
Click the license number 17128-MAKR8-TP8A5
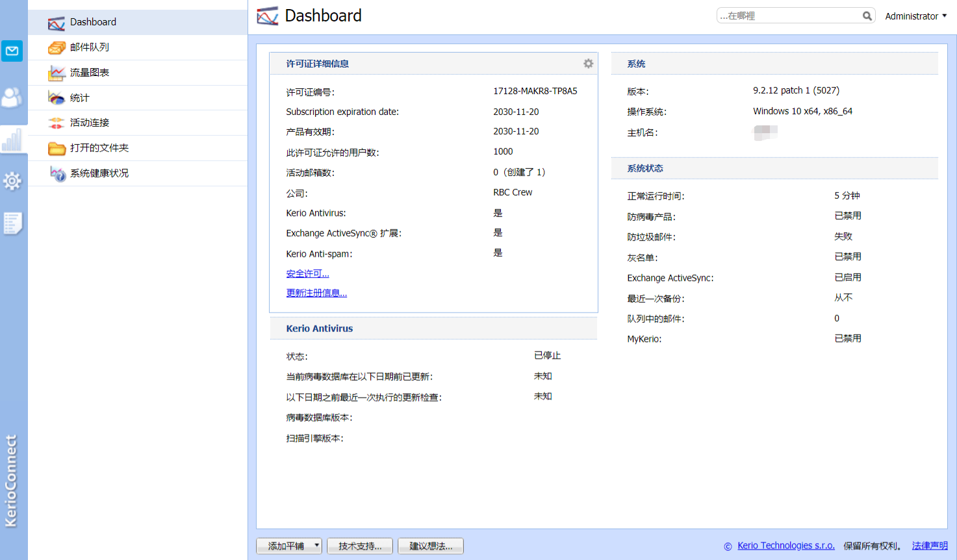click(x=535, y=91)
